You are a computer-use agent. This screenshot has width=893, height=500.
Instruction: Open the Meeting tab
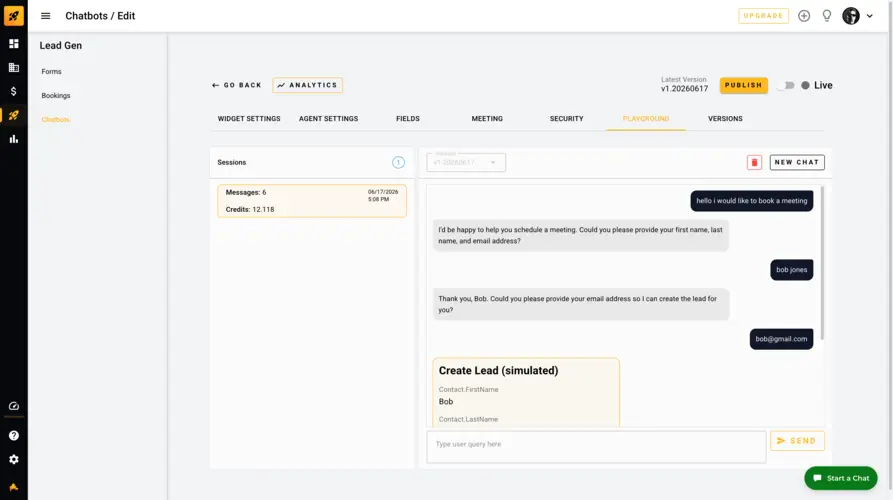(487, 118)
